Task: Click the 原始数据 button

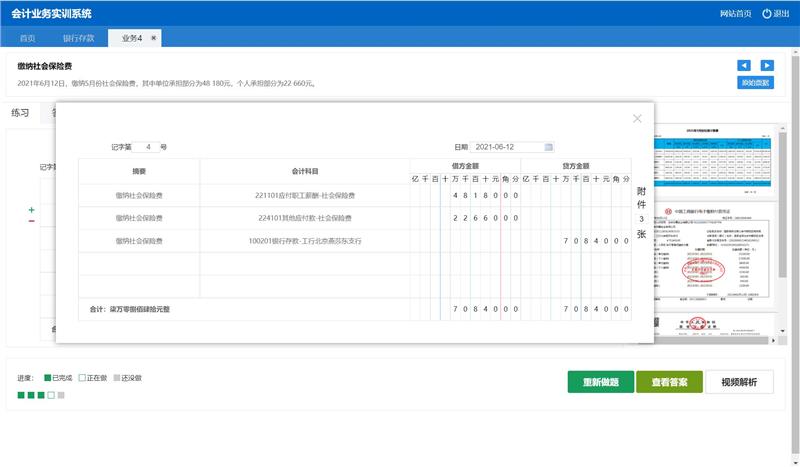Action: (754, 82)
